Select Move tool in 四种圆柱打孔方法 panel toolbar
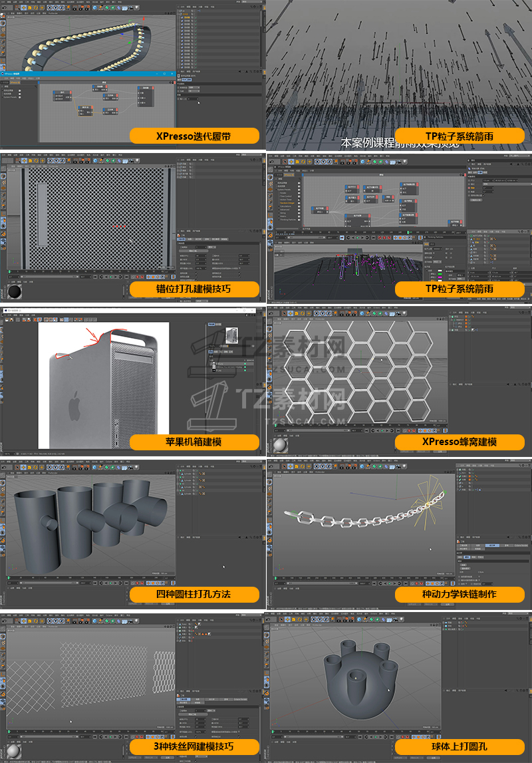Image resolution: width=532 pixels, height=763 pixels. tap(23, 467)
